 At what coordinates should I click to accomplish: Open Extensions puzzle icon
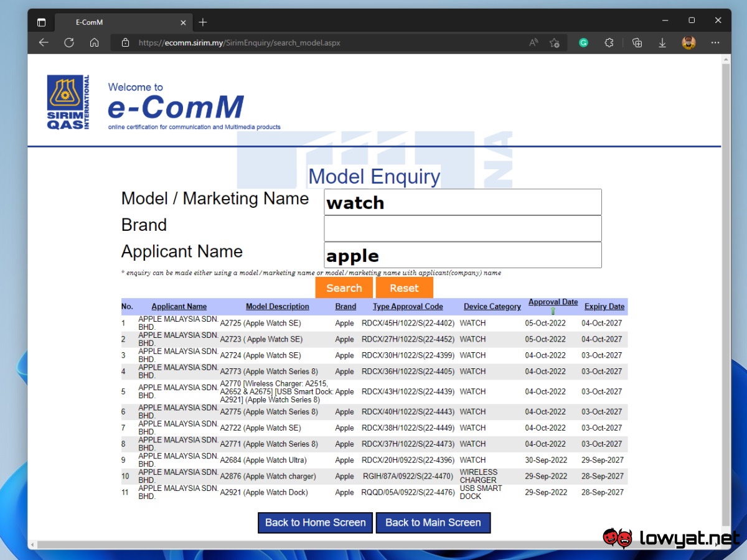609,43
